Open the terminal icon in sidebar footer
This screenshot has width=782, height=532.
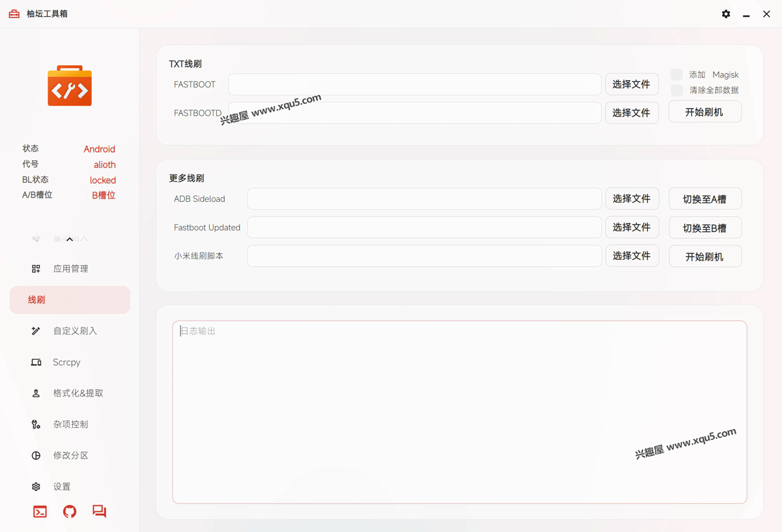(x=40, y=512)
